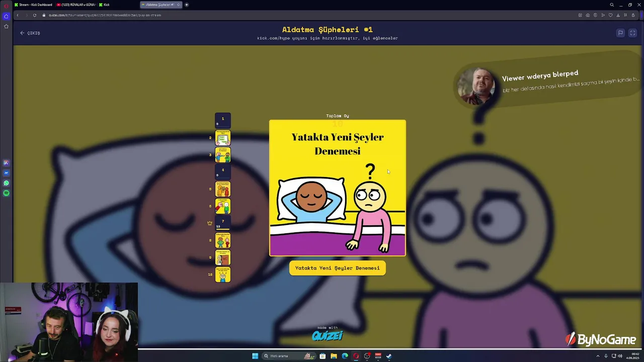Viewport: 644px width, 362px height.
Task: Click the player play icon in toolbar
Action: [x=603, y=15]
